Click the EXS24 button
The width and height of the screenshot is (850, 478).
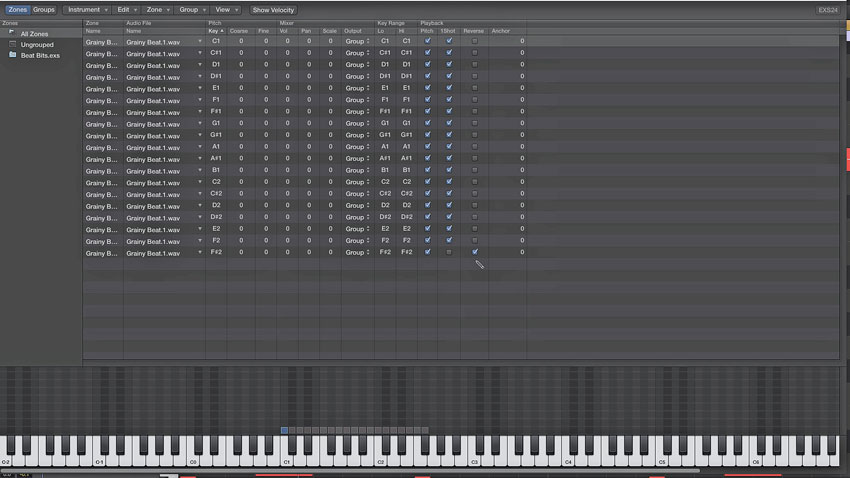click(828, 10)
